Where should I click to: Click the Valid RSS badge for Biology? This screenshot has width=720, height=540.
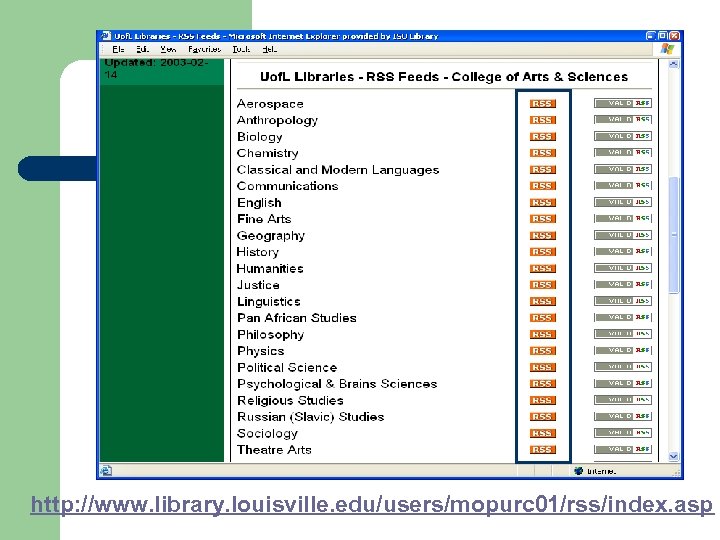point(623,136)
